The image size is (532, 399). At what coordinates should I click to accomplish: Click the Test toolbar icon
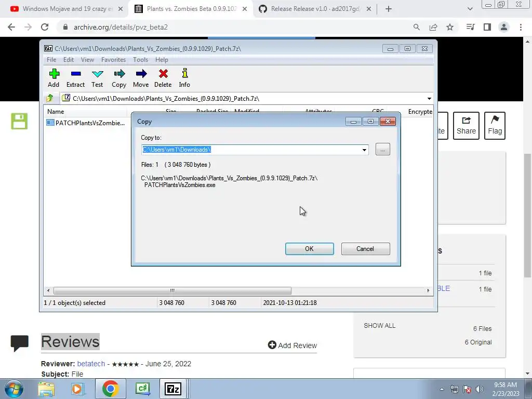(x=97, y=78)
